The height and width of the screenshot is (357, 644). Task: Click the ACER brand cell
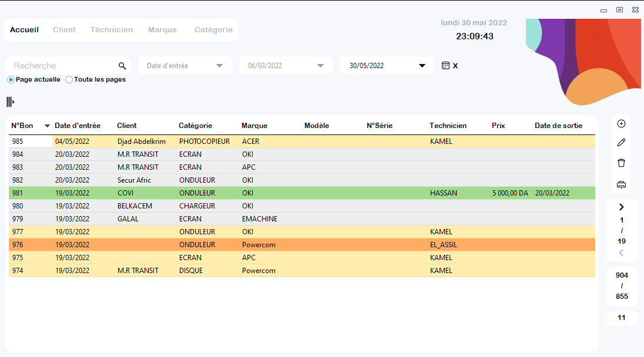pyautogui.click(x=250, y=141)
